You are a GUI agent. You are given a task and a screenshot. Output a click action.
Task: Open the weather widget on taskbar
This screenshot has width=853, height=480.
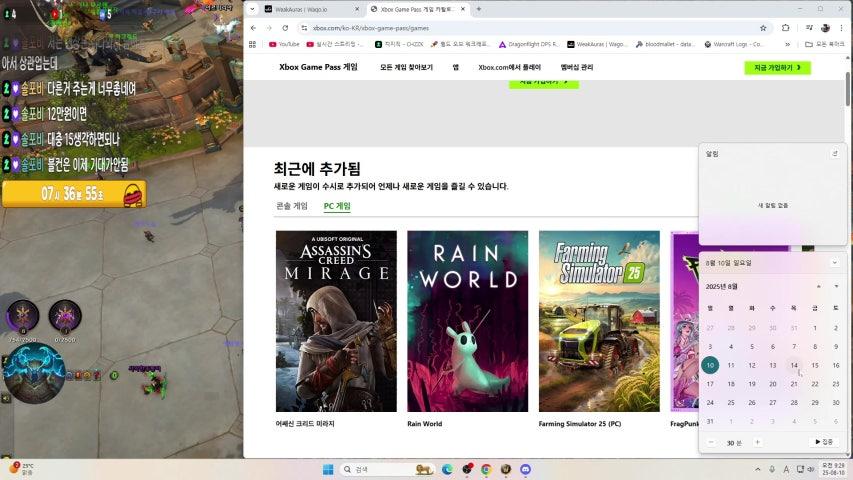(22, 469)
